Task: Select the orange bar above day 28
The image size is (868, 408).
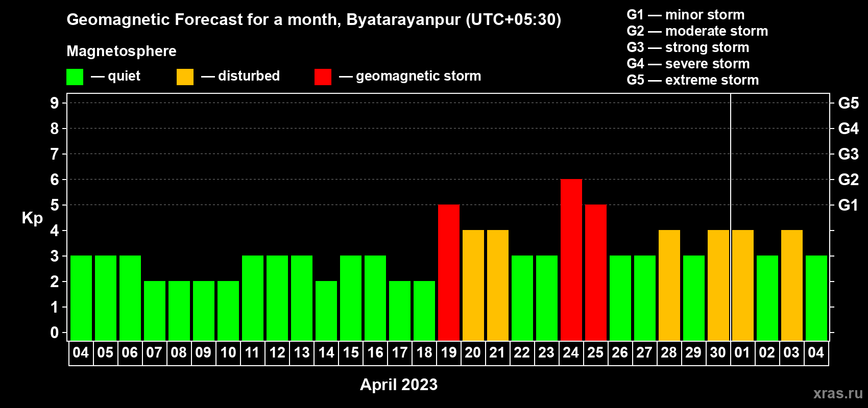Action: 669,285
